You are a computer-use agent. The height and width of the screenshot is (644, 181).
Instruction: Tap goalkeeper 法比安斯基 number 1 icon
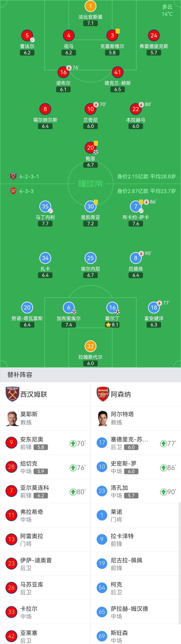90,6
